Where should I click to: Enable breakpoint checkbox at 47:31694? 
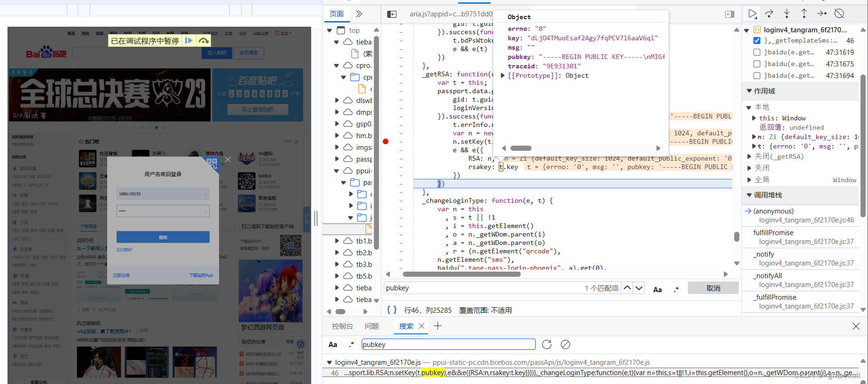point(757,75)
